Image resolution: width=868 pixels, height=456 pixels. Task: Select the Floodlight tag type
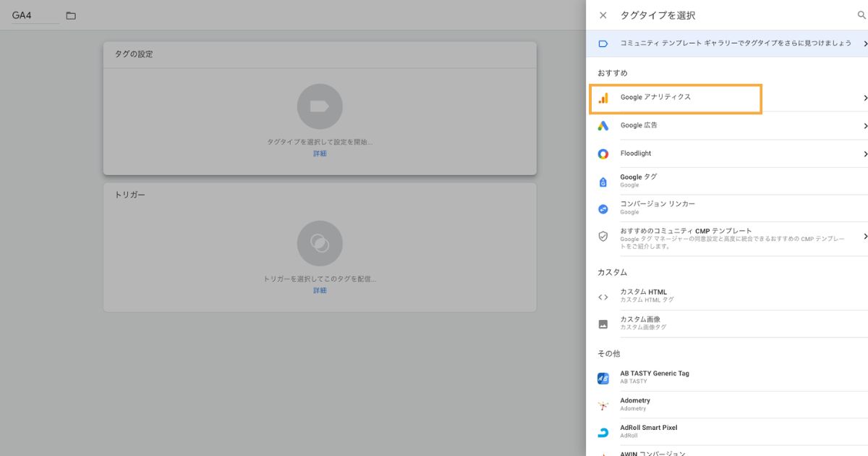727,153
